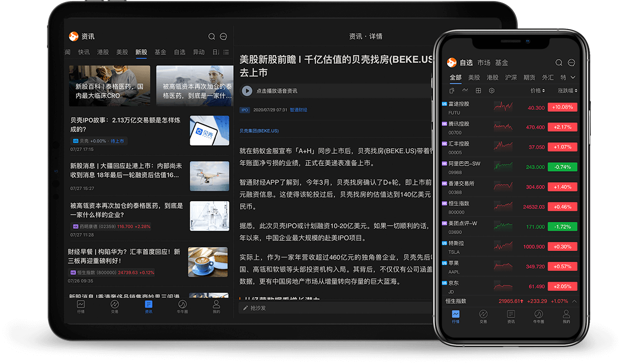This screenshot has width=622, height=364.
Task: Sort phone watchlist by 涨跌幅
Action: point(568,91)
